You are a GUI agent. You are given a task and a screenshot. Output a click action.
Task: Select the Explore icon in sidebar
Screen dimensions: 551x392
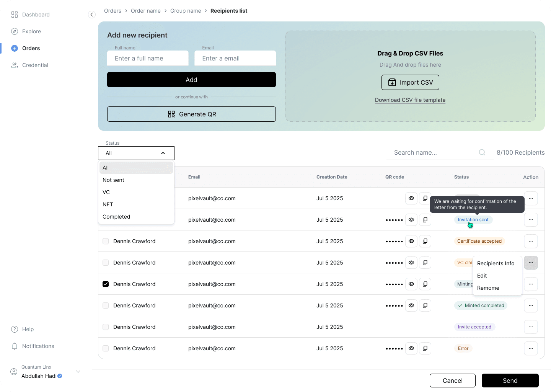coord(14,31)
